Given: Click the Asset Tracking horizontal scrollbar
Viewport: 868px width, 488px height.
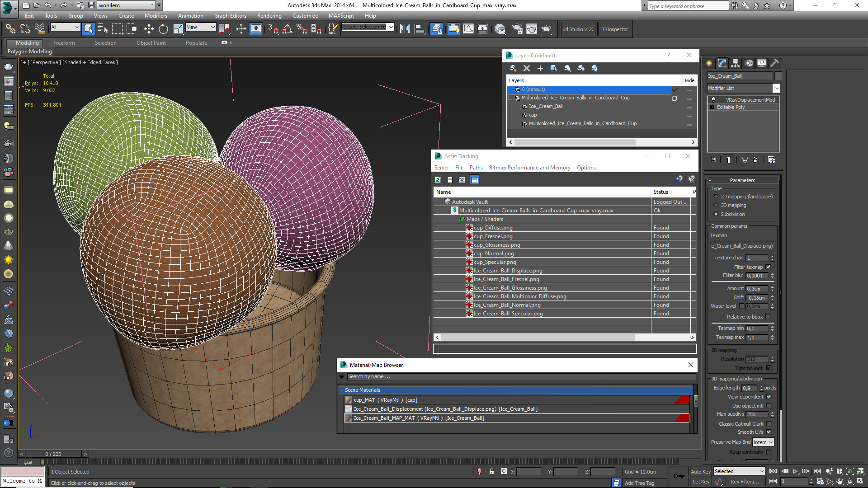Looking at the screenshot, I should click(538, 338).
